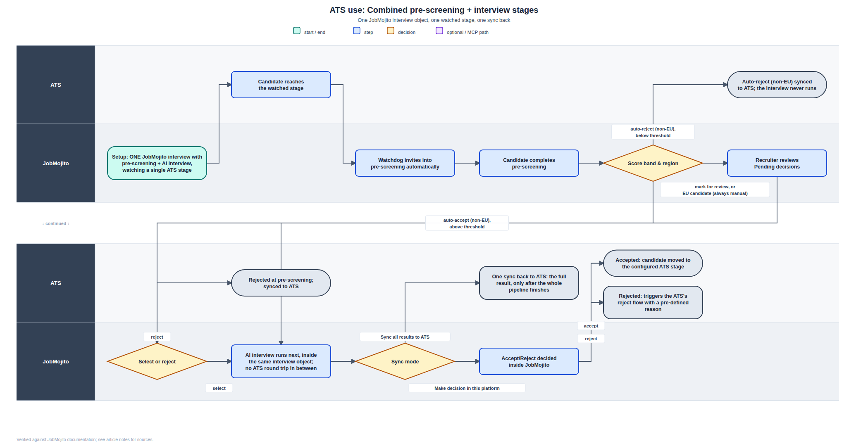The width and height of the screenshot is (868, 446).
Task: Click the step legend swatch
Action: pos(357,31)
